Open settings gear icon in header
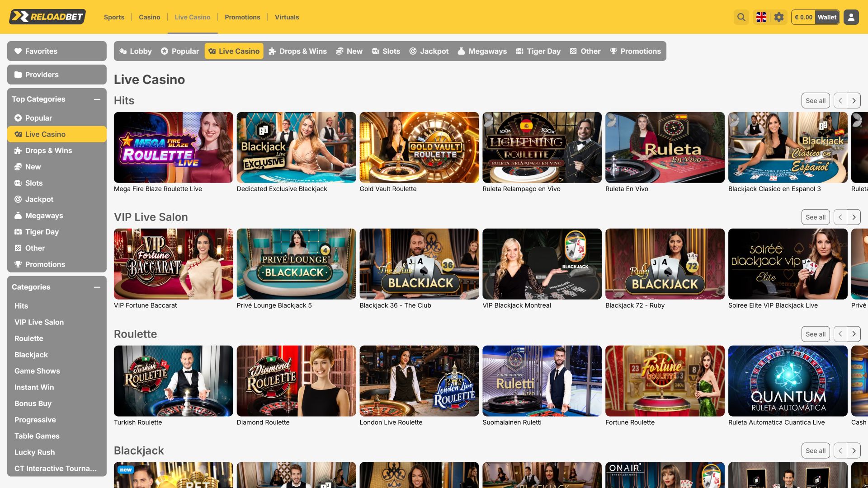The image size is (868, 488). 778,17
